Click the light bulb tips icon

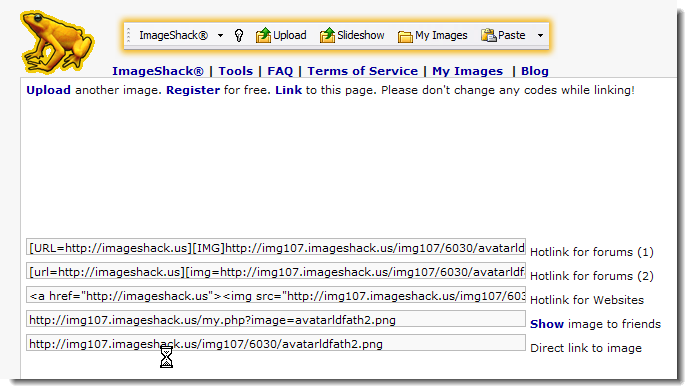[x=239, y=35]
